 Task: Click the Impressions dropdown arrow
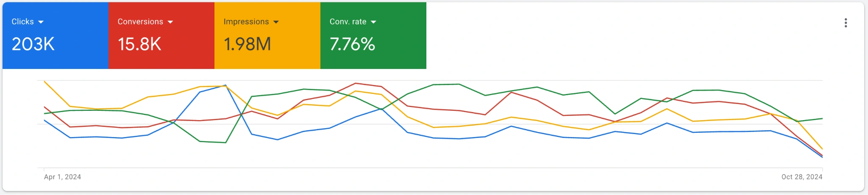[276, 22]
